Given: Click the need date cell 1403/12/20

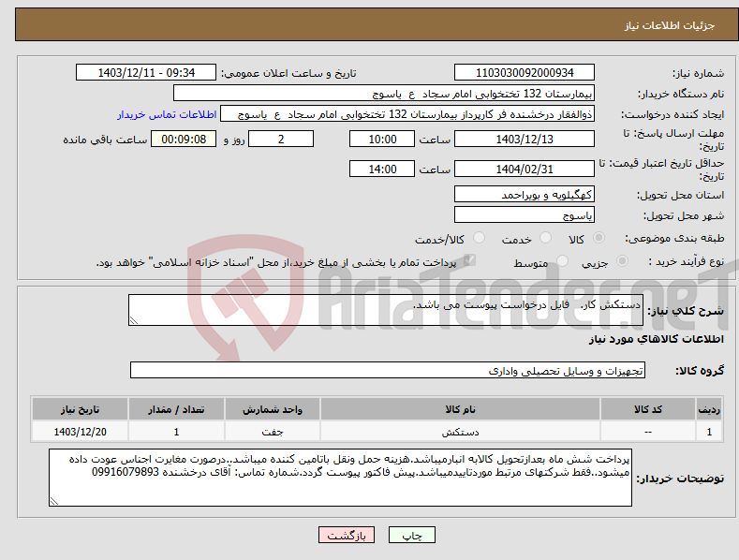Looking at the screenshot, I should [81, 432].
